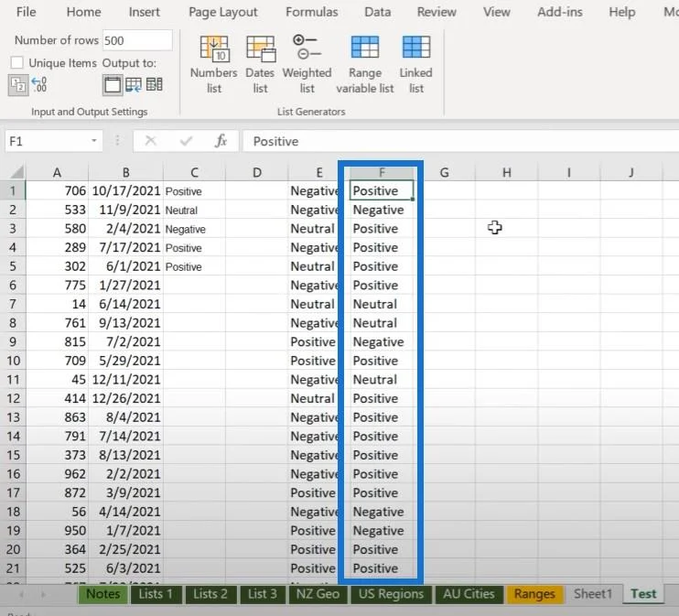Select column A header
This screenshot has height=616, width=679.
coord(57,172)
